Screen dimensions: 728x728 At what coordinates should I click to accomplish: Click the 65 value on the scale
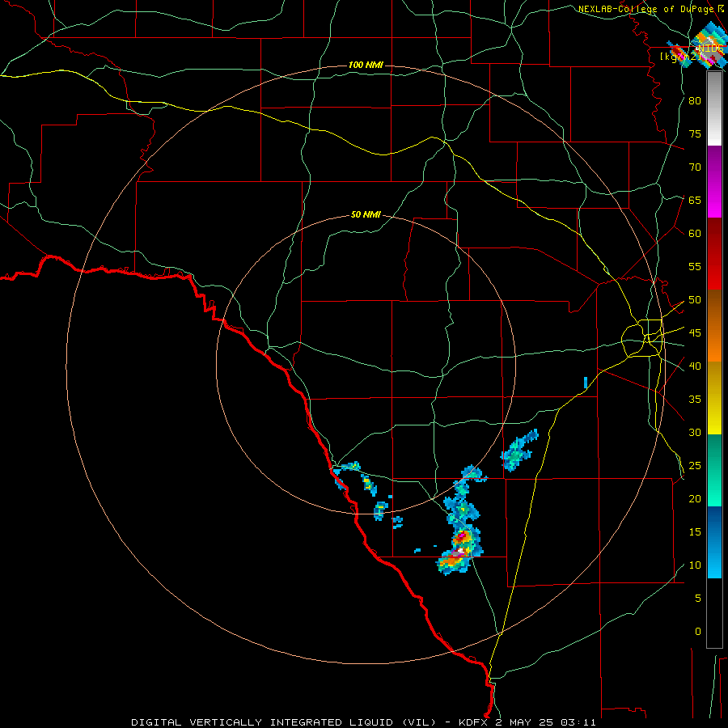tap(695, 200)
